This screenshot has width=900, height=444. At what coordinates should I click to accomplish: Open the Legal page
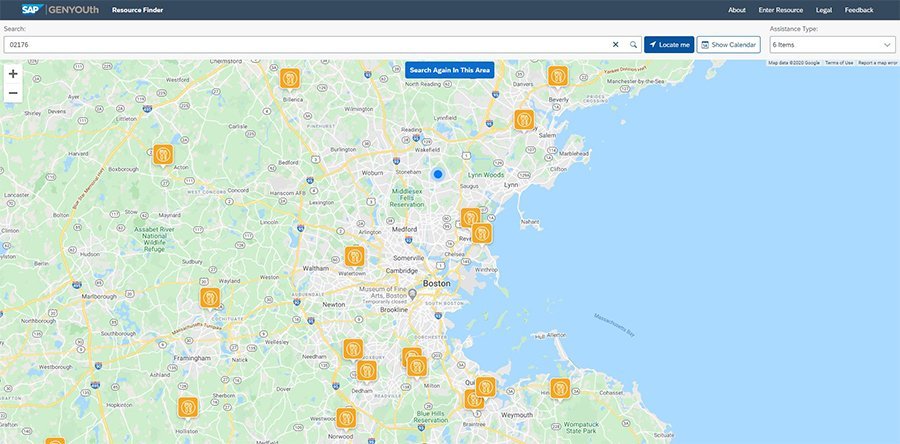pyautogui.click(x=824, y=10)
